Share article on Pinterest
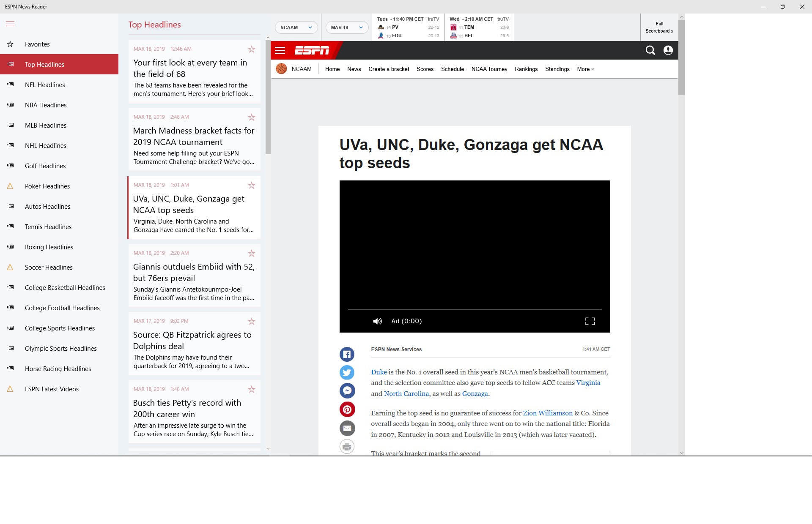The image size is (812, 524). [x=347, y=409]
